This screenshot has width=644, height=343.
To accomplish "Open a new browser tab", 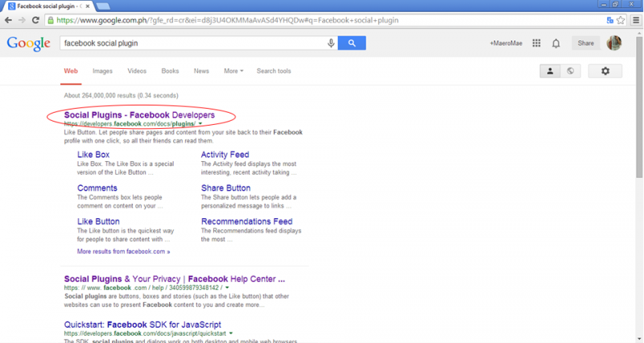I will [103, 6].
